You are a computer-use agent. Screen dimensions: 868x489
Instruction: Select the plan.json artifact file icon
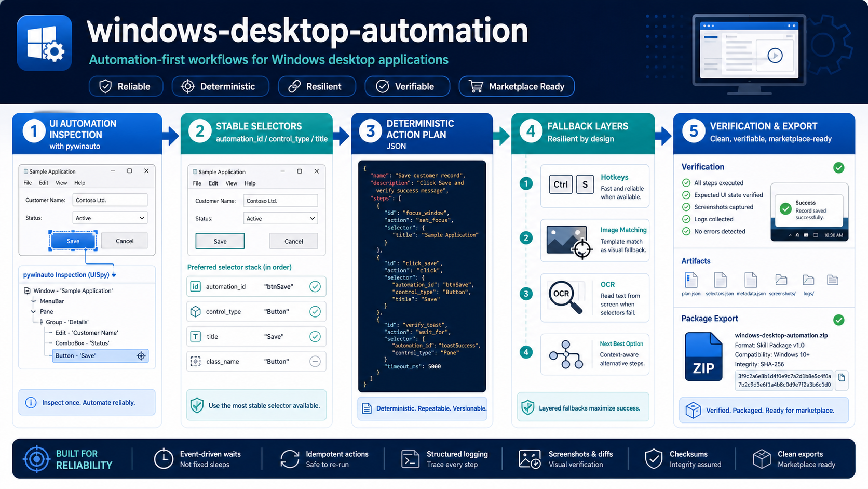[691, 280]
